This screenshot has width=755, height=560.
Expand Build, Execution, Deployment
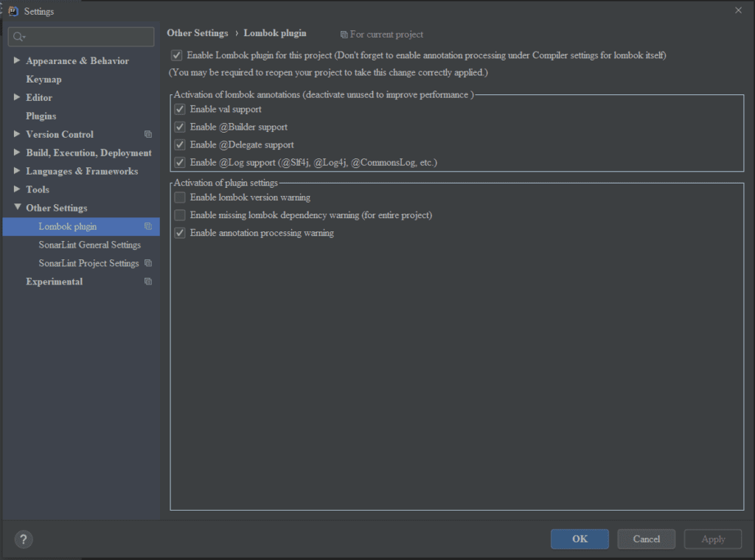16,153
